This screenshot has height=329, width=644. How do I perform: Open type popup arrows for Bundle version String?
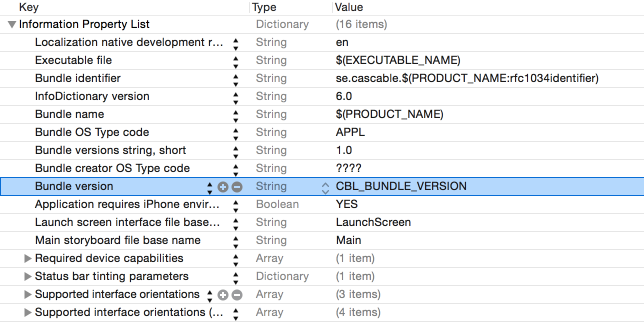coord(325,187)
